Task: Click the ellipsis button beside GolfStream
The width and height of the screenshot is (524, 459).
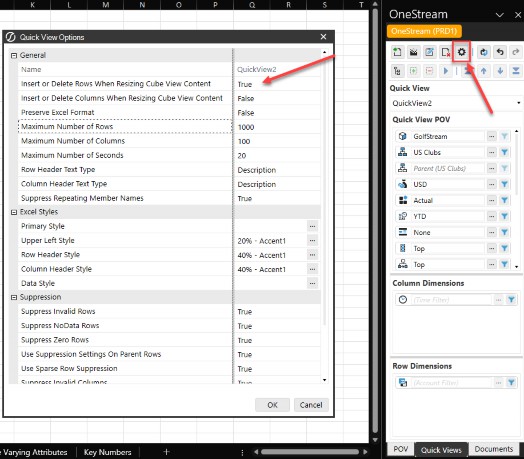Action: (492, 136)
